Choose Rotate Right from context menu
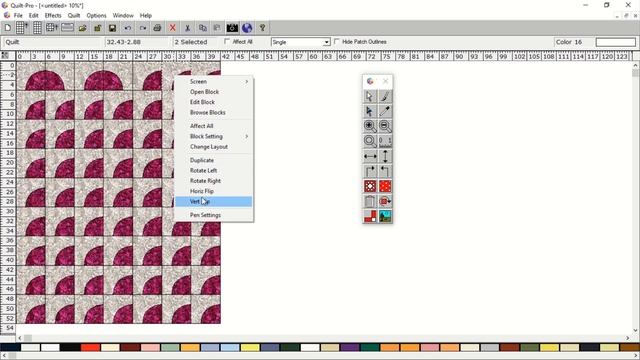 tap(213, 181)
